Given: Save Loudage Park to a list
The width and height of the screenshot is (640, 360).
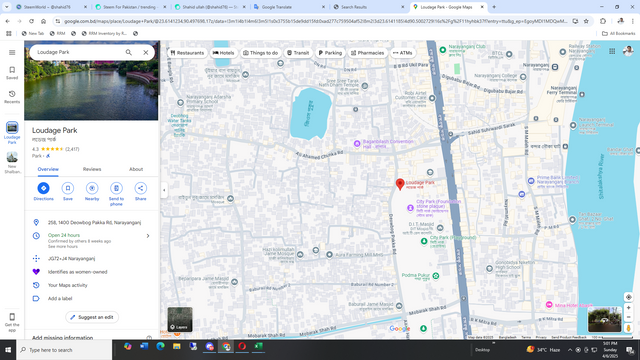Looking at the screenshot, I should coord(68,191).
